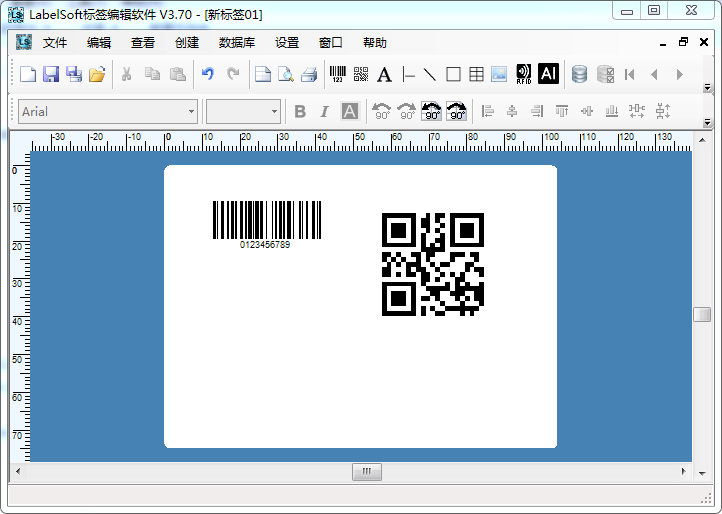Select the 0123456789 barcode on label
Image resolution: width=722 pixels, height=514 pixels.
coord(267,225)
